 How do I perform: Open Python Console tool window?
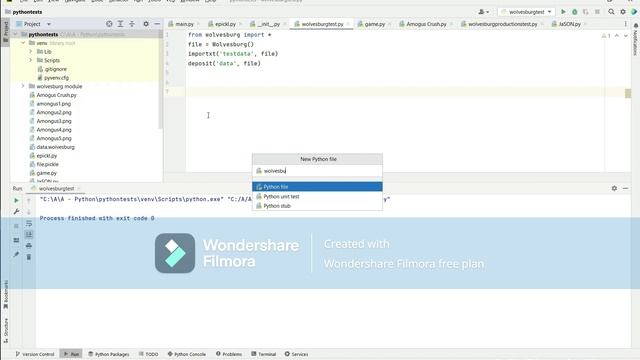pos(187,354)
